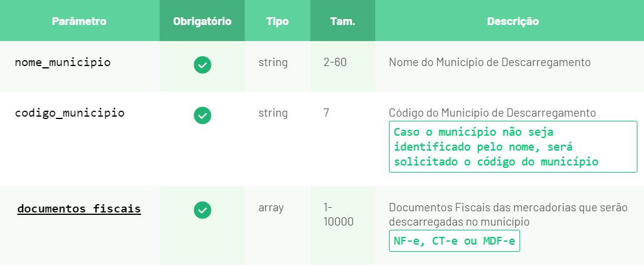The width and height of the screenshot is (644, 272).
Task: Click the green checkmark for documentos_fiscais
Action: tap(203, 210)
